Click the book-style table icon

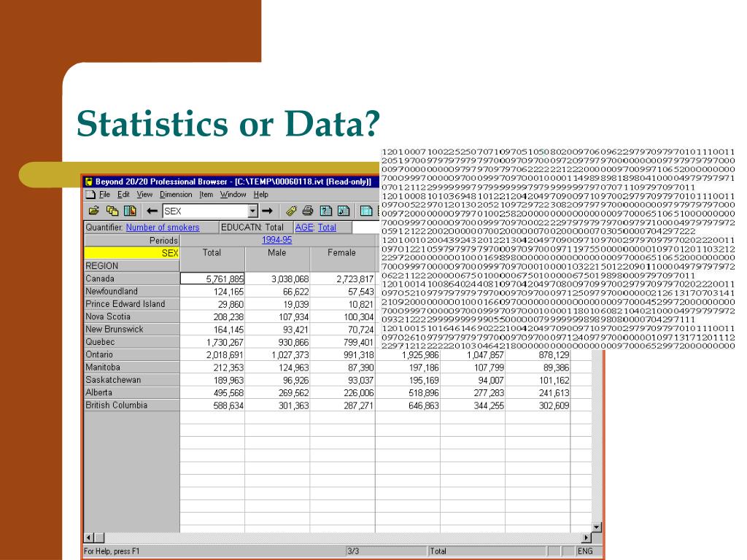(x=130, y=211)
